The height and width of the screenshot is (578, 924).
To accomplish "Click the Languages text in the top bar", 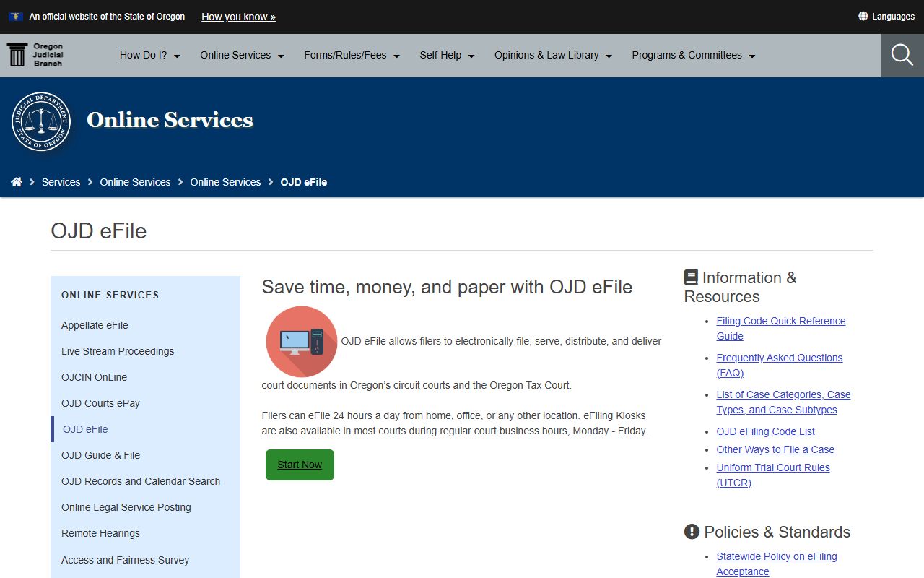I will [x=893, y=17].
